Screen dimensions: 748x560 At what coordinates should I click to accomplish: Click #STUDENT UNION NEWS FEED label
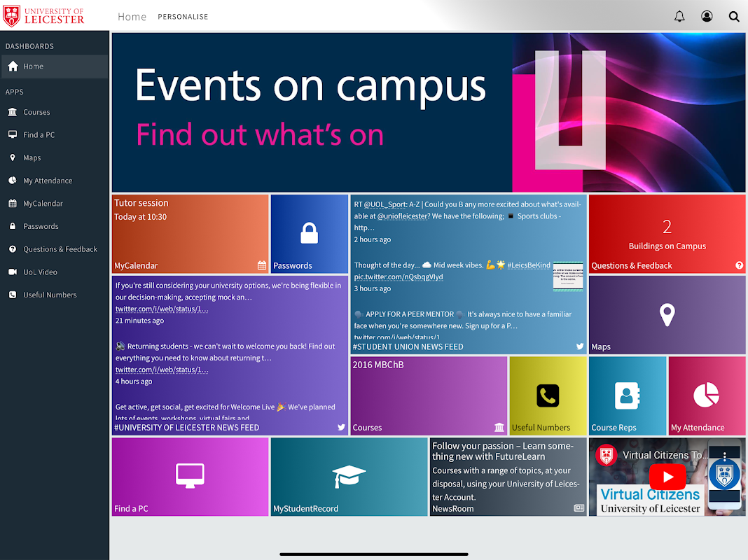408,346
